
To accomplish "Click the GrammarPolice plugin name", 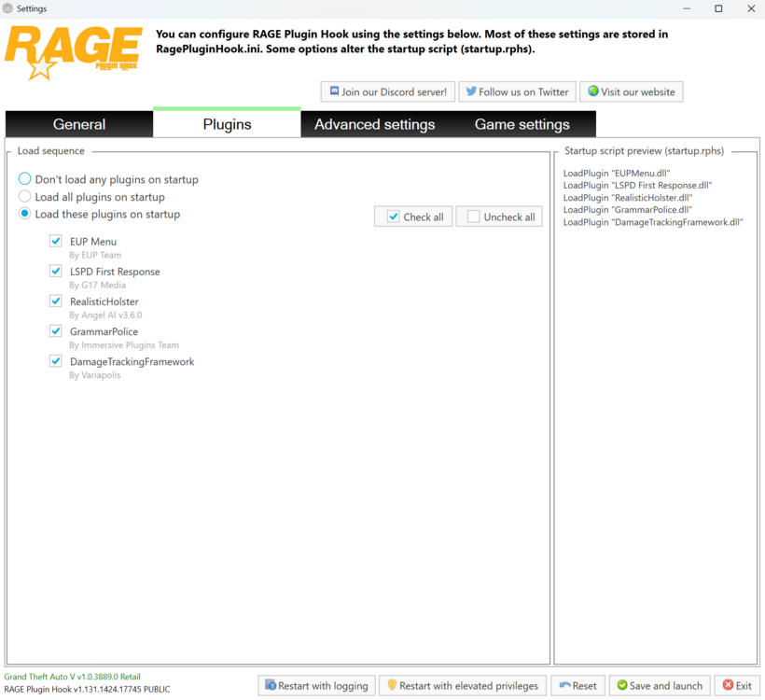I will (x=104, y=331).
